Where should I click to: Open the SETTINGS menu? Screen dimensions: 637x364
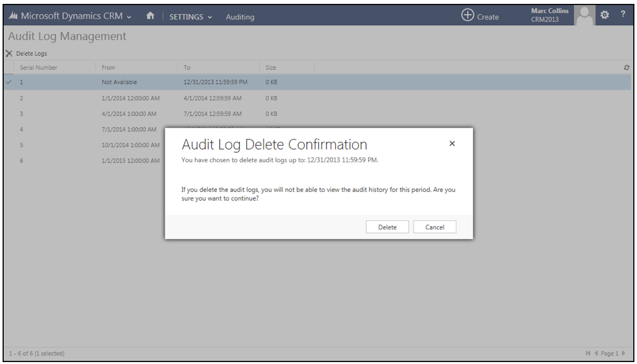pyautogui.click(x=186, y=17)
